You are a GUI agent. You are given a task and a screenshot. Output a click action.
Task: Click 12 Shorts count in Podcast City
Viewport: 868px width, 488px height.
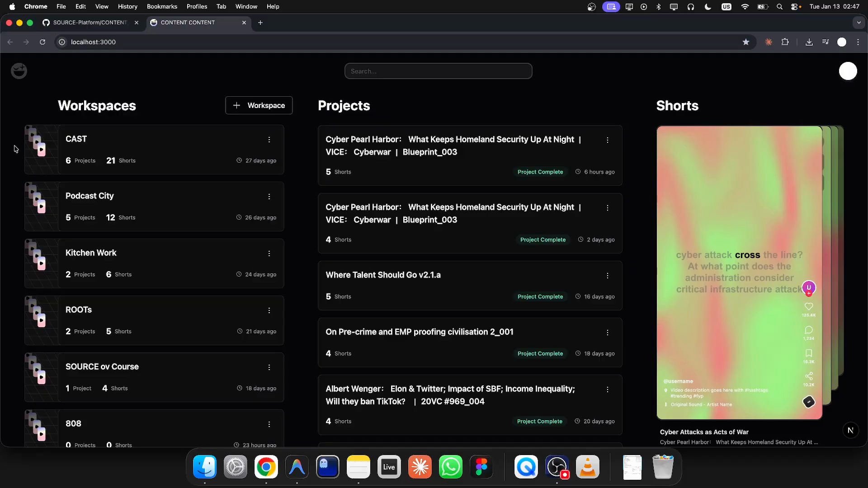[x=121, y=217]
